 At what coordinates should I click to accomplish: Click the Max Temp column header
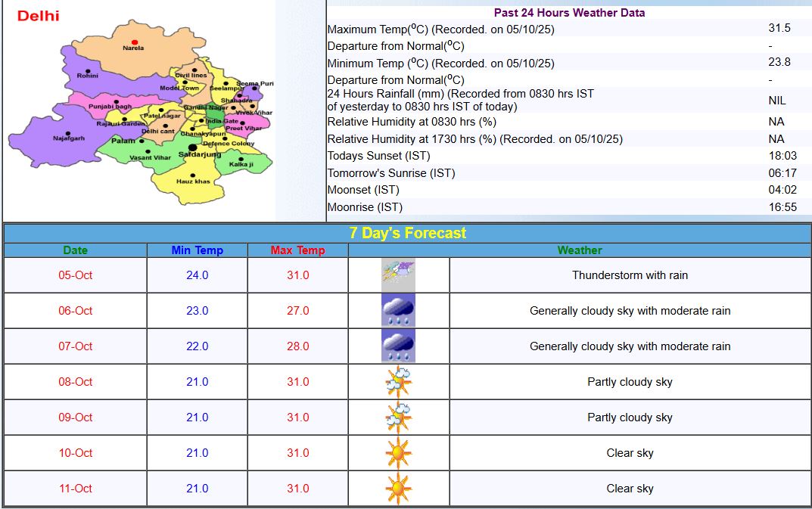click(297, 250)
